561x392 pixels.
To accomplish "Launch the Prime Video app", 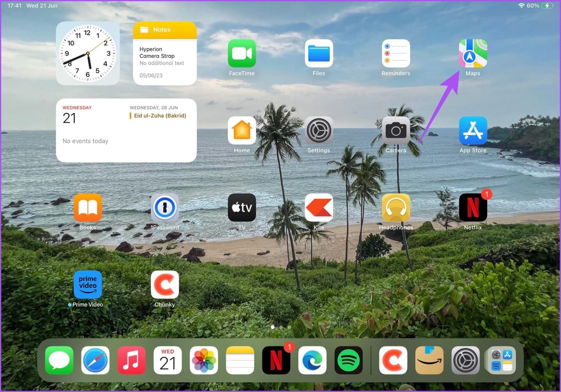I will point(88,285).
